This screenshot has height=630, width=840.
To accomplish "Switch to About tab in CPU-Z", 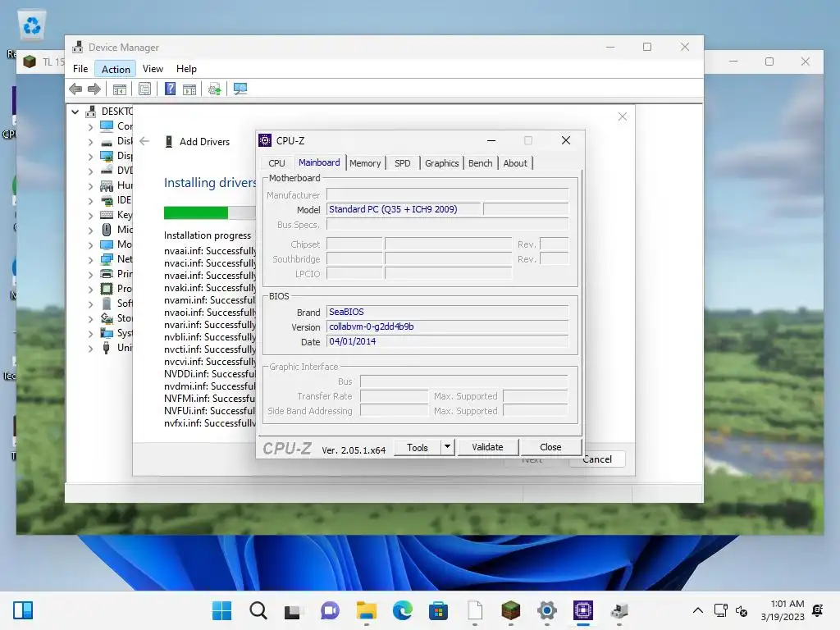I will tap(515, 163).
